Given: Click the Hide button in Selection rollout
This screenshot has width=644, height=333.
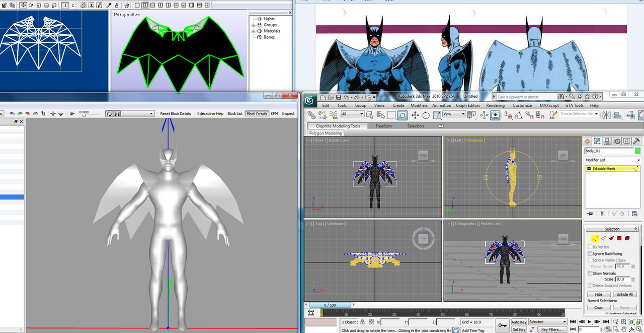Looking at the screenshot, I should coord(598,294).
